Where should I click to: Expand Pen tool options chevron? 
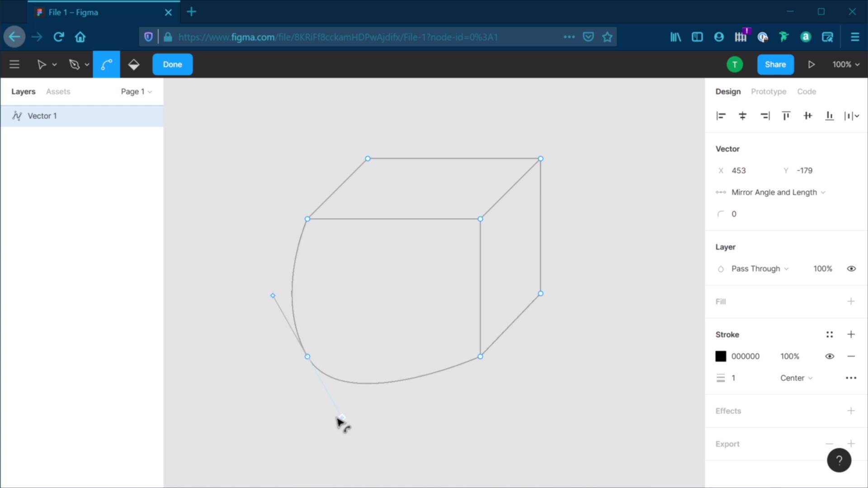[87, 65]
